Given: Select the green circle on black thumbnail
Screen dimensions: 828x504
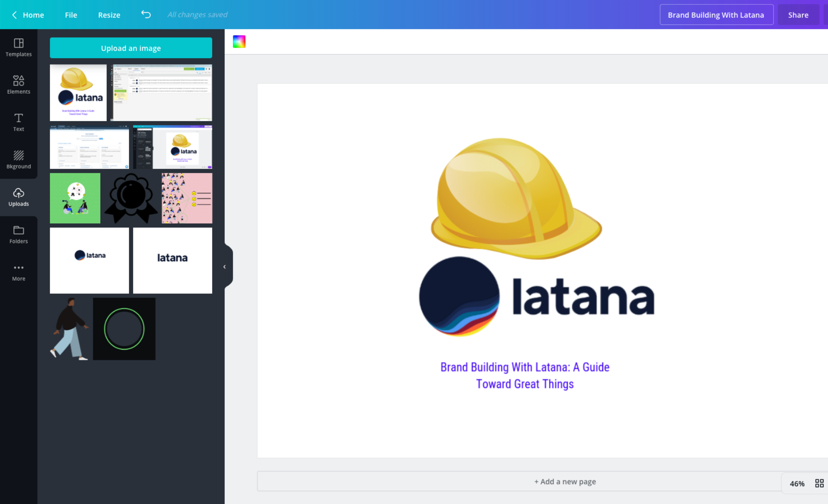Looking at the screenshot, I should point(124,329).
